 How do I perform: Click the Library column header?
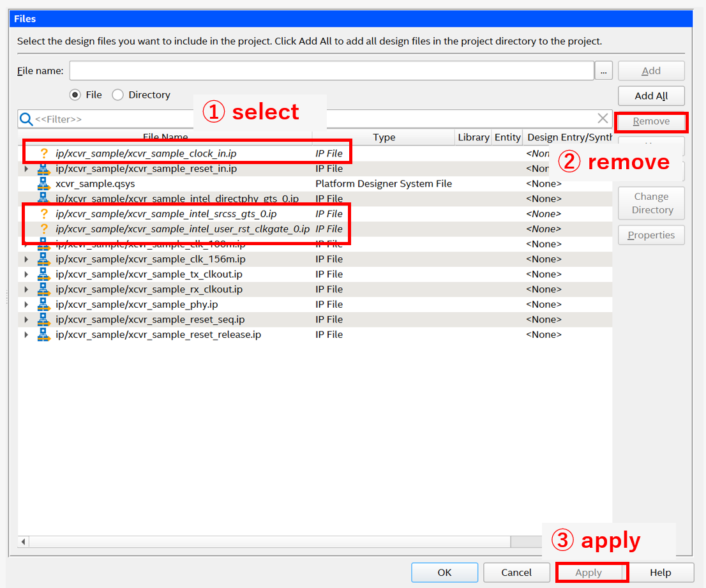[473, 137]
